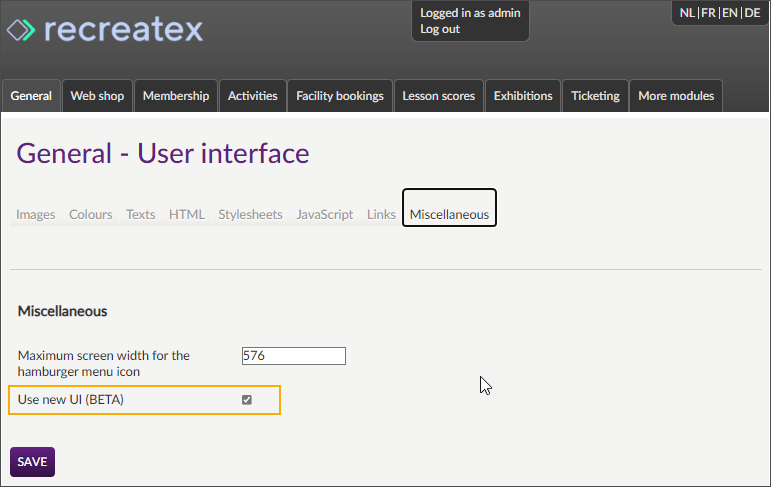771x487 pixels.
Task: Toggle the Use new UI (BETA) checkbox
Action: pos(247,400)
